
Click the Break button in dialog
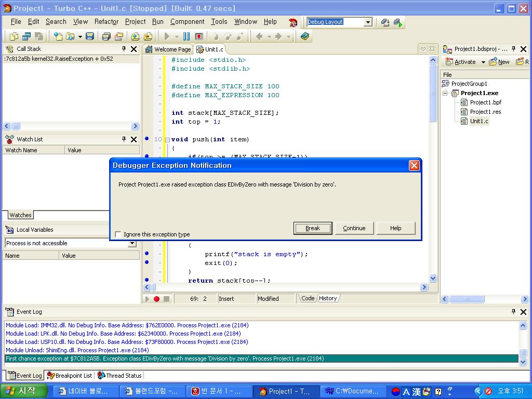(313, 228)
